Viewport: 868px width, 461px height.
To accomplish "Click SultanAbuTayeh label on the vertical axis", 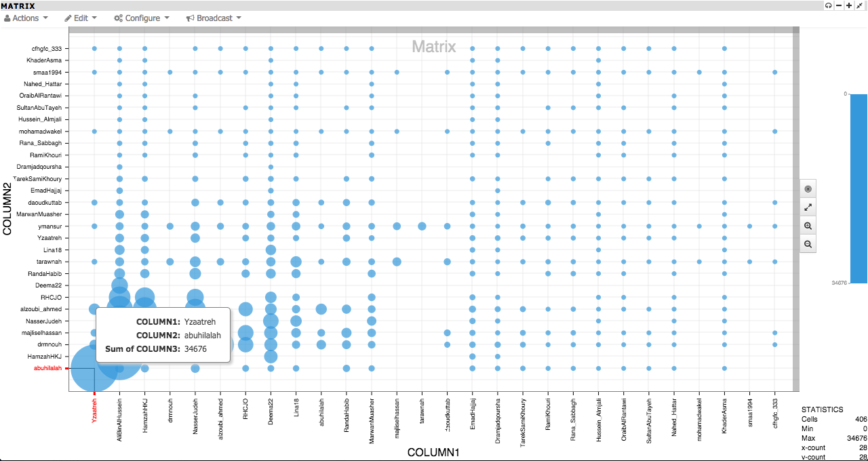I will (x=40, y=108).
